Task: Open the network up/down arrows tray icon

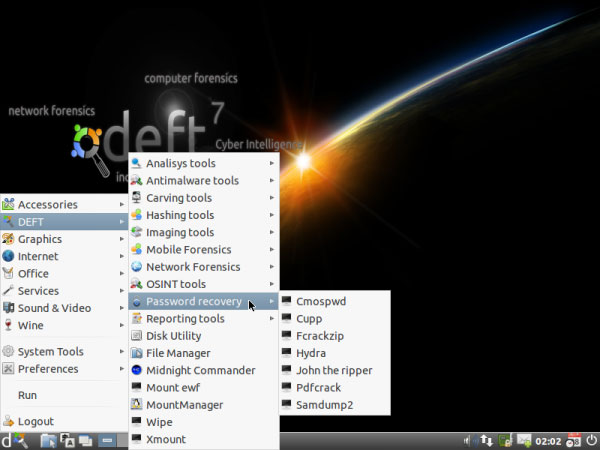Action: 486,441
